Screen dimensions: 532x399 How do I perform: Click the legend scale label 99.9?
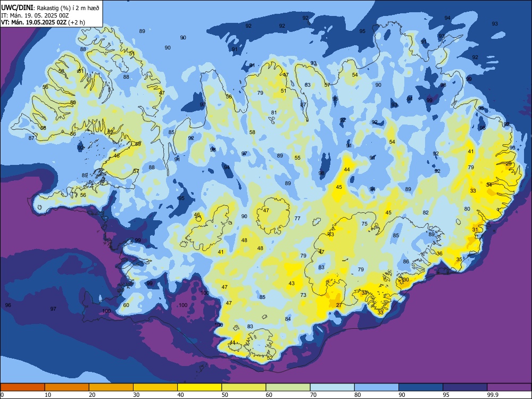coord(493,395)
